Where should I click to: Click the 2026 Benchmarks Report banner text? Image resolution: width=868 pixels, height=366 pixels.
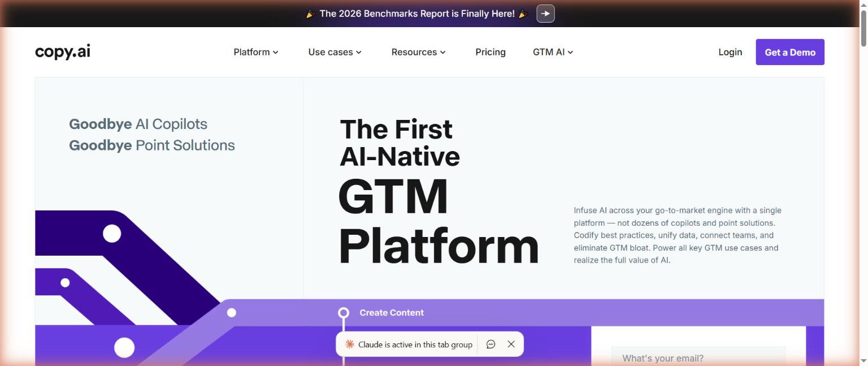tap(417, 14)
